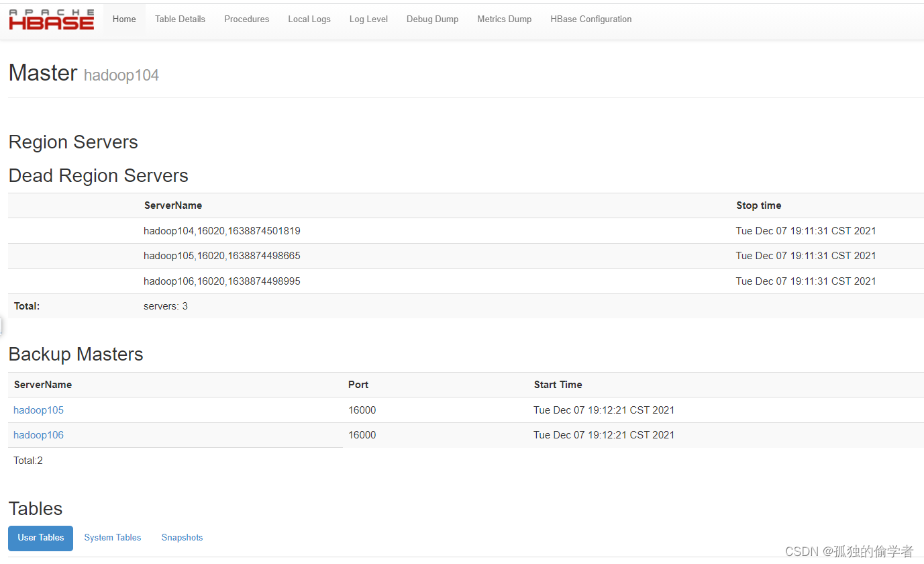Click the Apache HBase logo

click(x=52, y=19)
